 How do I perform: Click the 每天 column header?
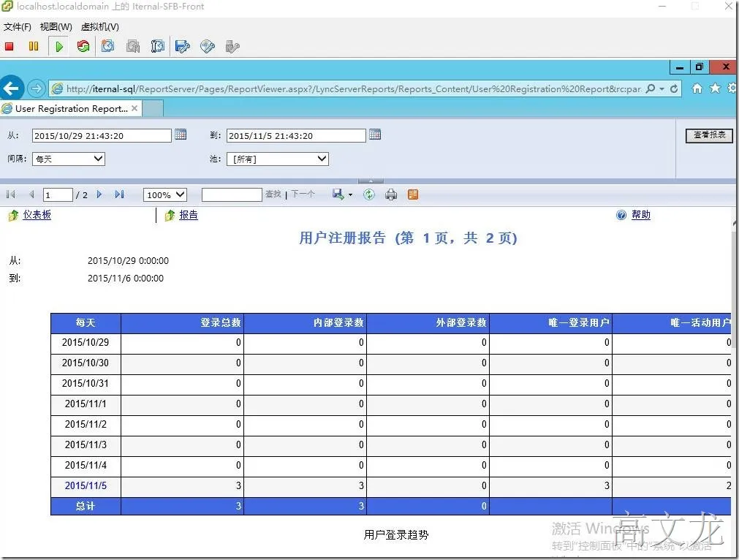86,323
